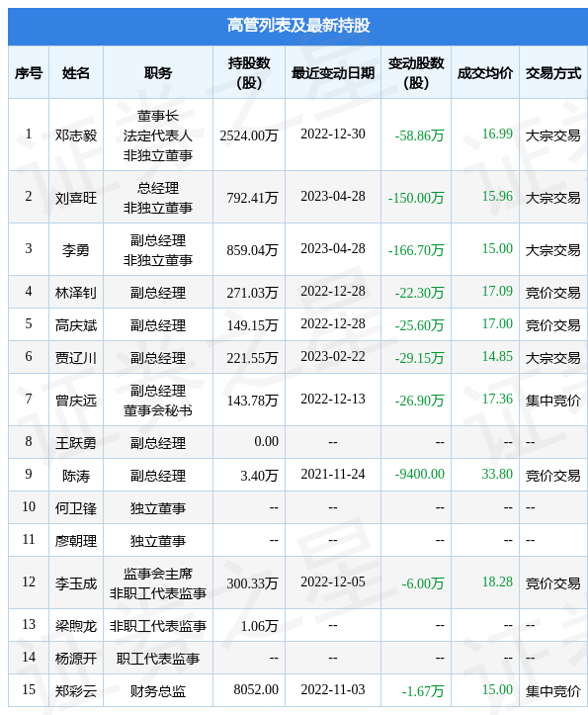
Task: Click the name 林泽钊
Action: coord(76,293)
